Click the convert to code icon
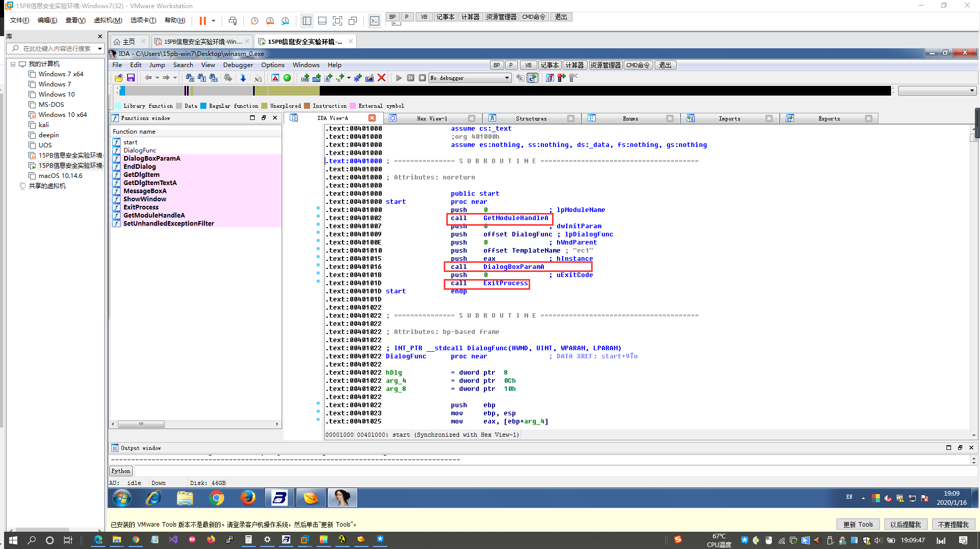980x549 pixels. 305,78
